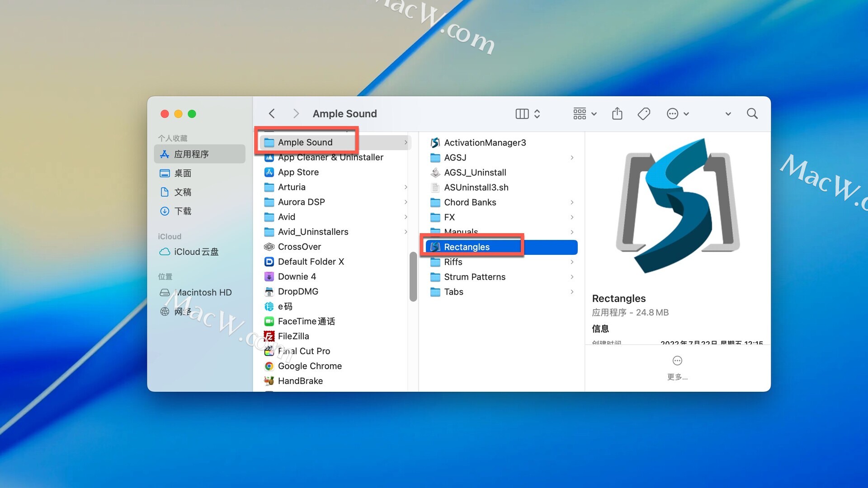Go forward with the Finder forward arrow
This screenshot has height=488, width=868.
tap(296, 113)
